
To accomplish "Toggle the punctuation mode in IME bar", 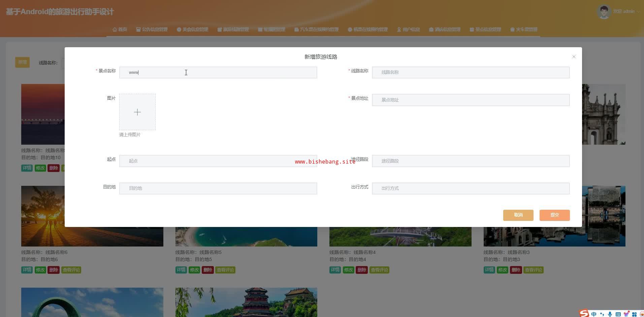I will (602, 314).
